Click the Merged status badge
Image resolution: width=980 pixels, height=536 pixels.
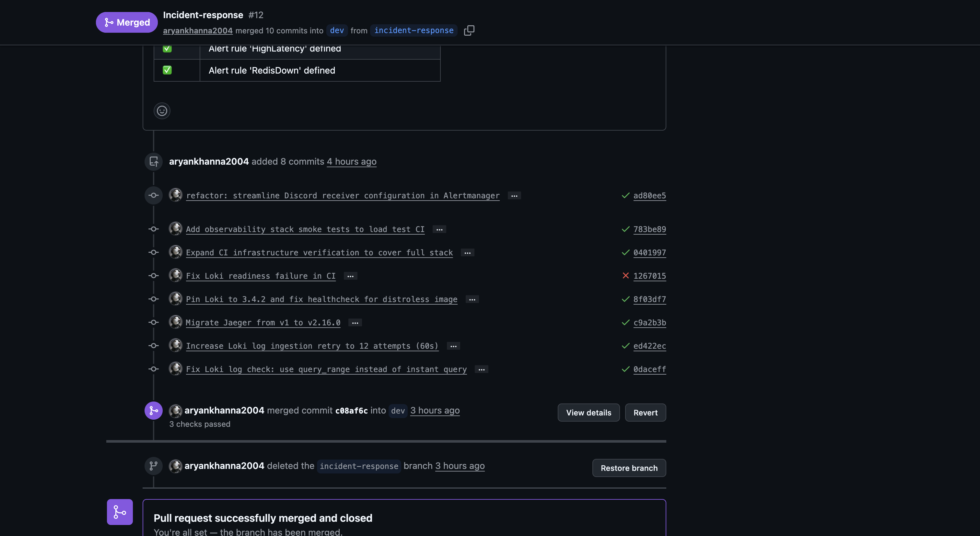coord(126,22)
